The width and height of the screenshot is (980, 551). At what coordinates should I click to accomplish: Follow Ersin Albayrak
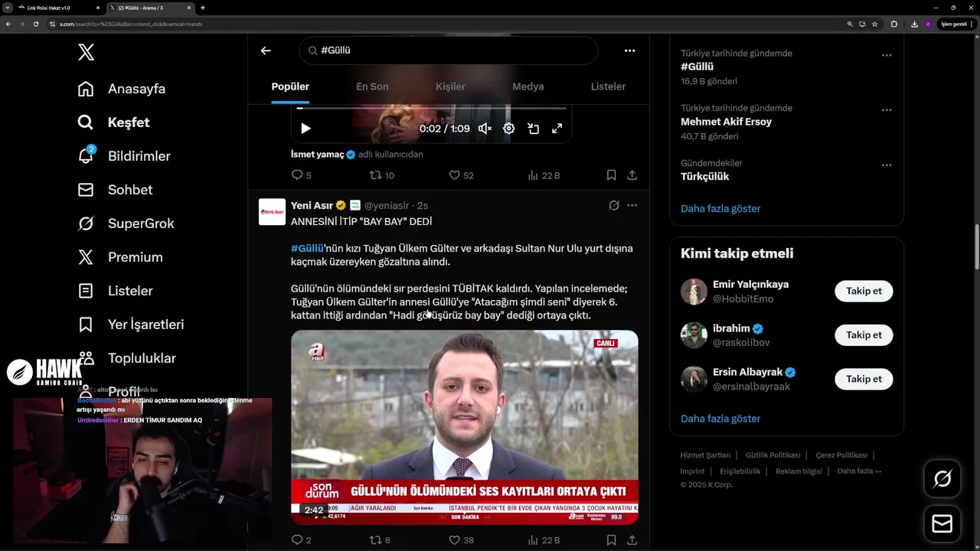pyautogui.click(x=864, y=379)
